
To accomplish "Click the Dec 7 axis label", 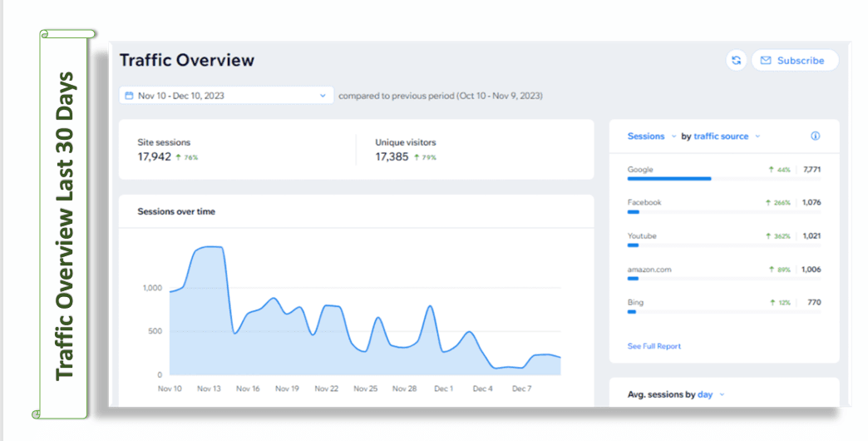I will pyautogui.click(x=521, y=389).
